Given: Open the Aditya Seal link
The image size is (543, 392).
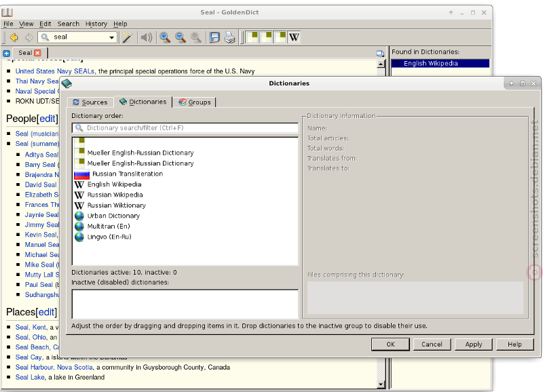Looking at the screenshot, I should (41, 155).
